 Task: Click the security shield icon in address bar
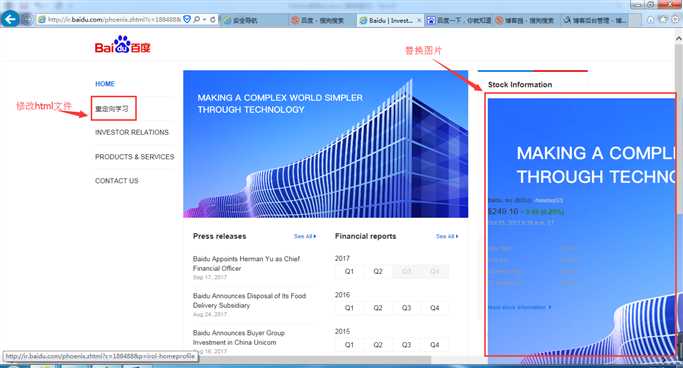pyautogui.click(x=187, y=20)
